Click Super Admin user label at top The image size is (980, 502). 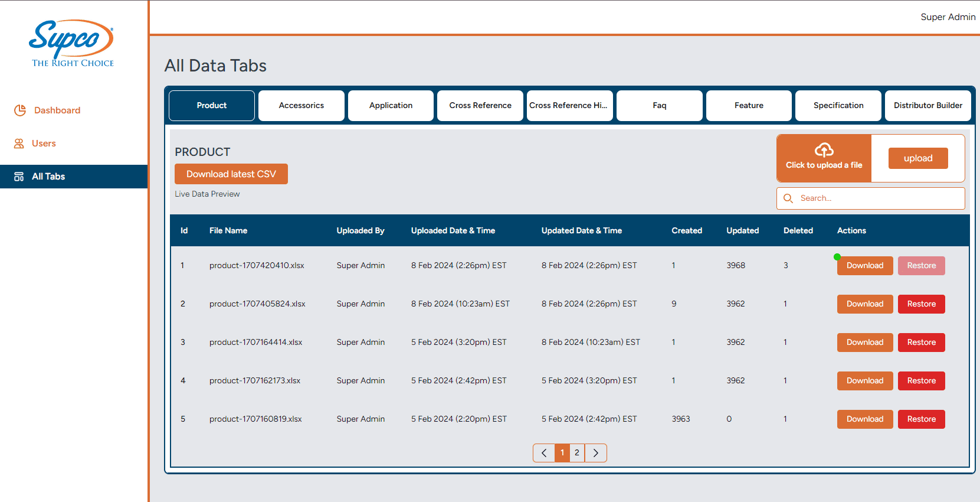(948, 17)
